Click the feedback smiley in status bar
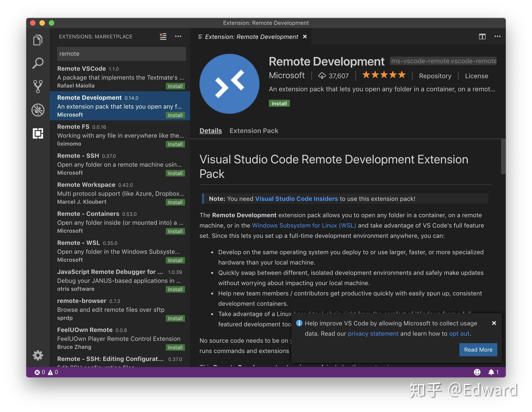This screenshot has width=532, height=412. pyautogui.click(x=477, y=372)
